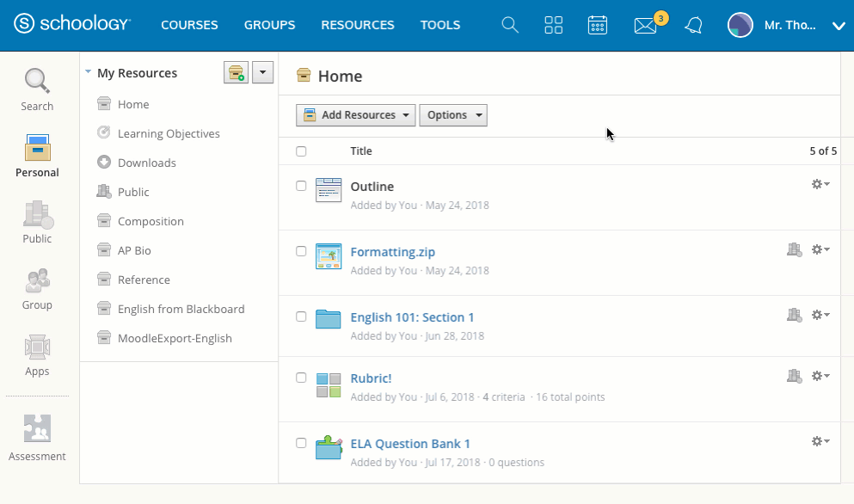Open gear menu for ELA Question Bank 1
854x504 pixels.
click(x=820, y=441)
